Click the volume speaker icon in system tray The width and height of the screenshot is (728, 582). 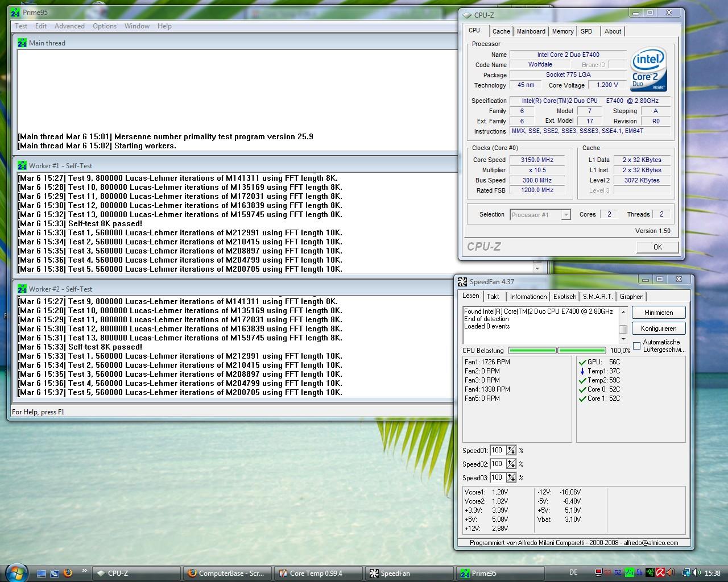coord(697,573)
